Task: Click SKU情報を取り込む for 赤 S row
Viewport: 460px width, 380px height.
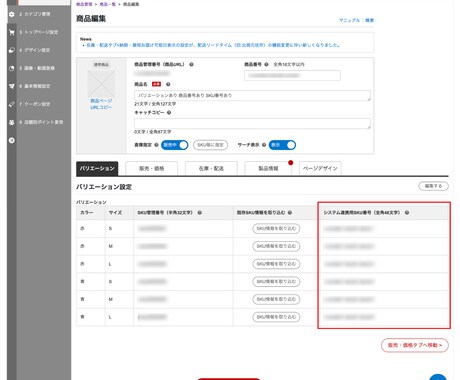Action: pos(276,229)
